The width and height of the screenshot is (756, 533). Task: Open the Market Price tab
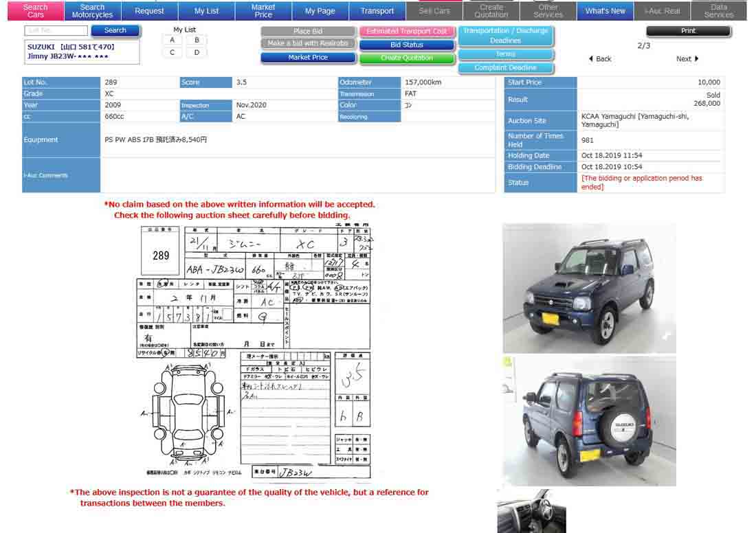263,10
